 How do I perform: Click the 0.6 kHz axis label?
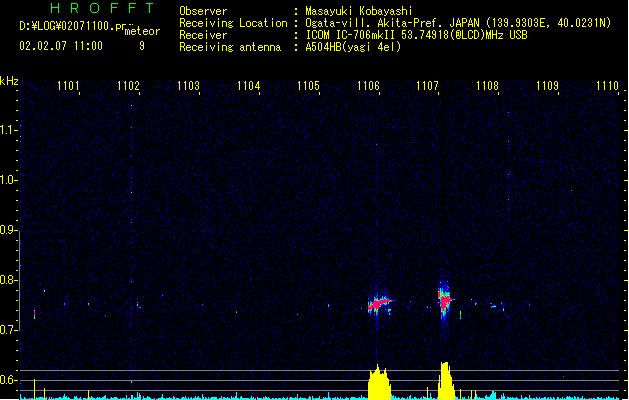[8, 380]
